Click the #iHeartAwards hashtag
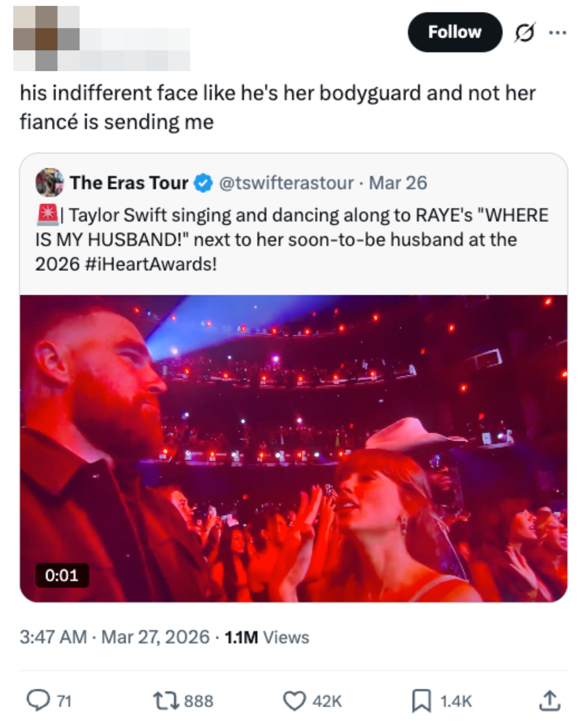 click(x=150, y=264)
